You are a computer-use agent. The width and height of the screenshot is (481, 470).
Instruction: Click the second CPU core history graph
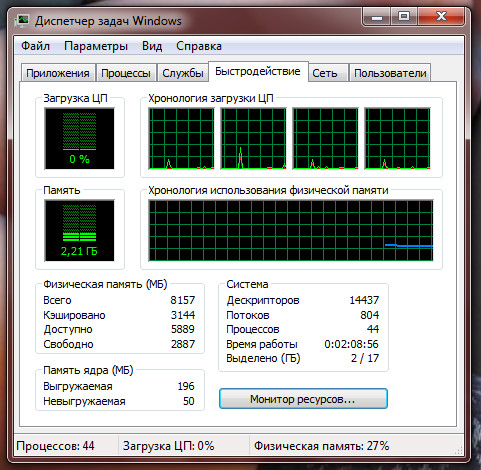click(254, 138)
